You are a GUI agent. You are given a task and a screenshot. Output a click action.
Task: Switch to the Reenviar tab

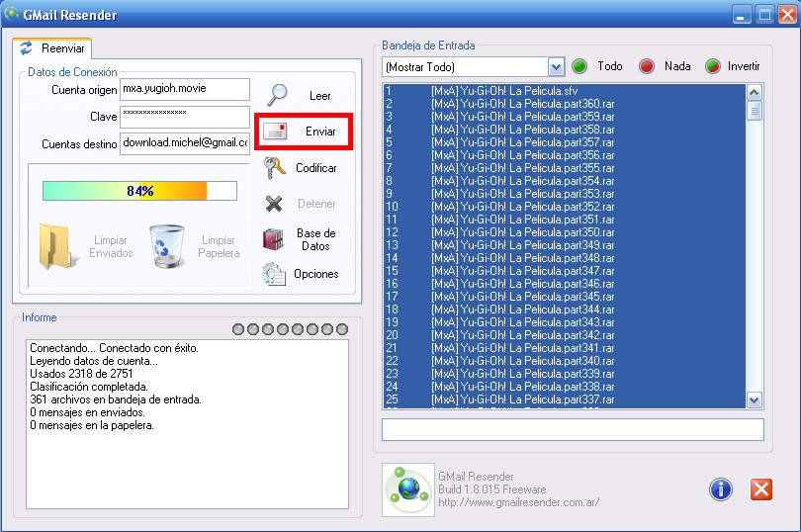[53, 48]
